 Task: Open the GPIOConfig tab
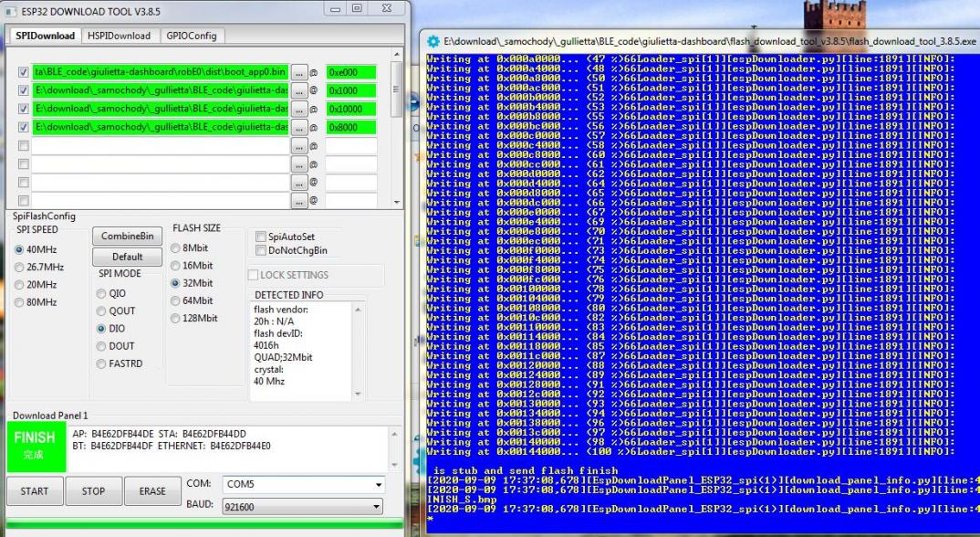(x=191, y=36)
